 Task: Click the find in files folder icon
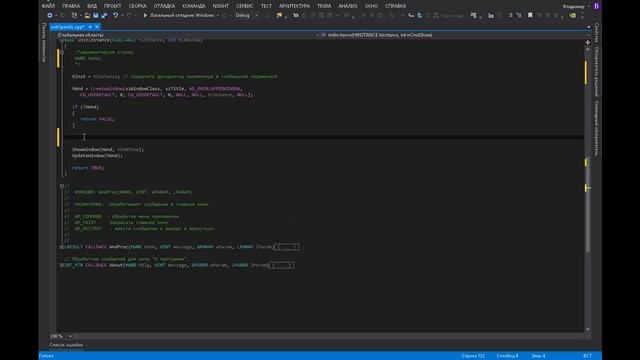point(279,16)
